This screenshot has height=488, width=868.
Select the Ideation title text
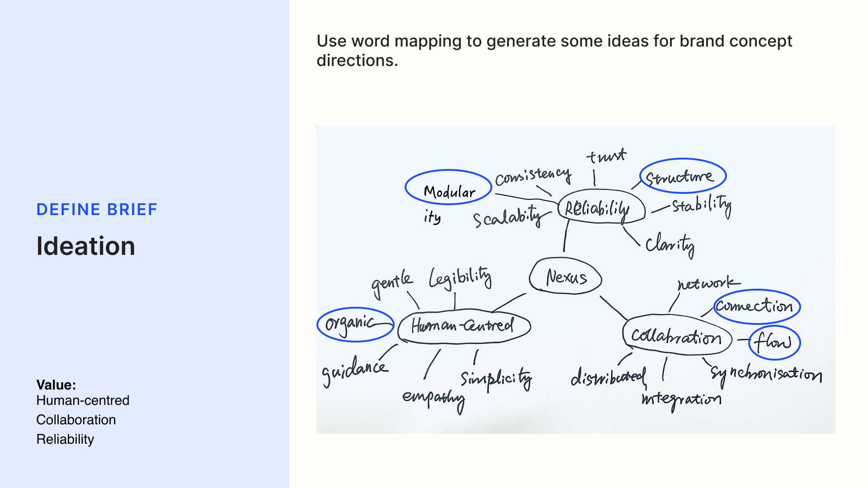click(x=85, y=246)
